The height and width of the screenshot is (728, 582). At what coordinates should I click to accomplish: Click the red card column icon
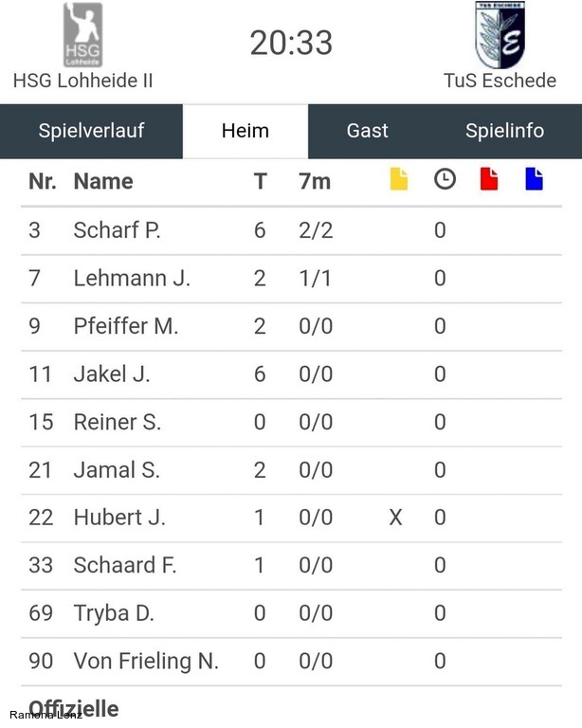[x=489, y=180]
